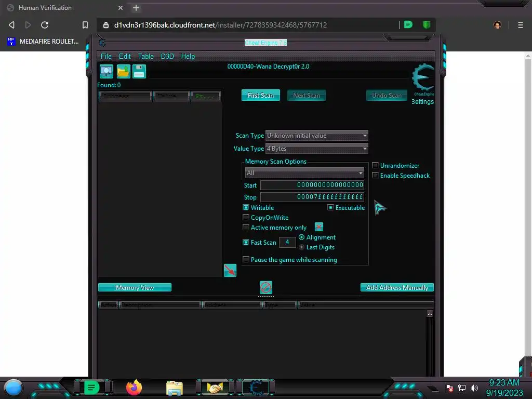Open the D3D menu
This screenshot has height=399, width=532.
167,56
